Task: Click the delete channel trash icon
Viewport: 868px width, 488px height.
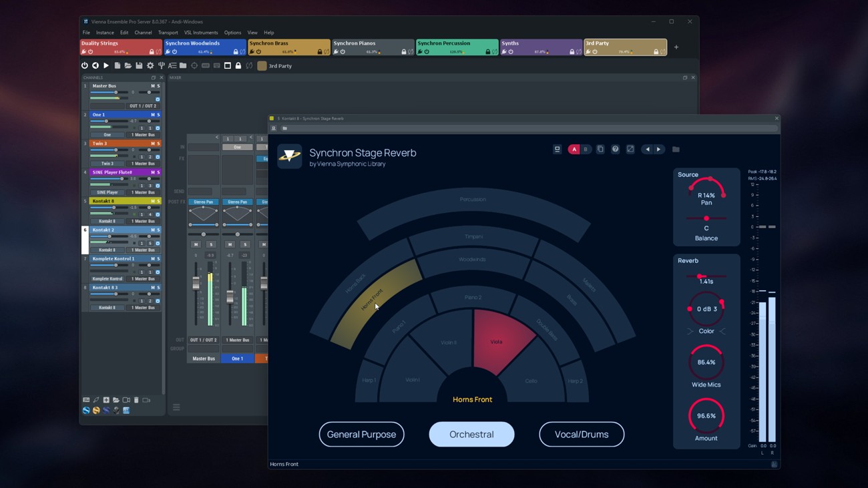Action: click(x=136, y=400)
